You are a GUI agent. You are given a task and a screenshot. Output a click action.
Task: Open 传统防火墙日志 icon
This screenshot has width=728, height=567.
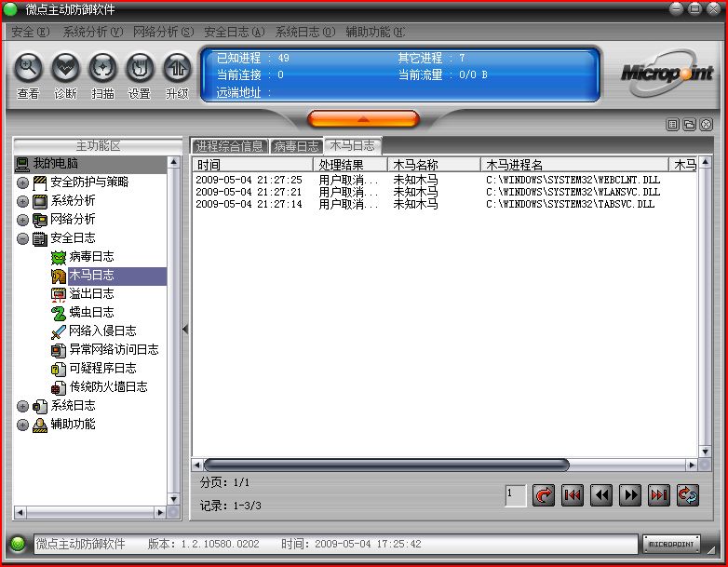pyautogui.click(x=59, y=387)
